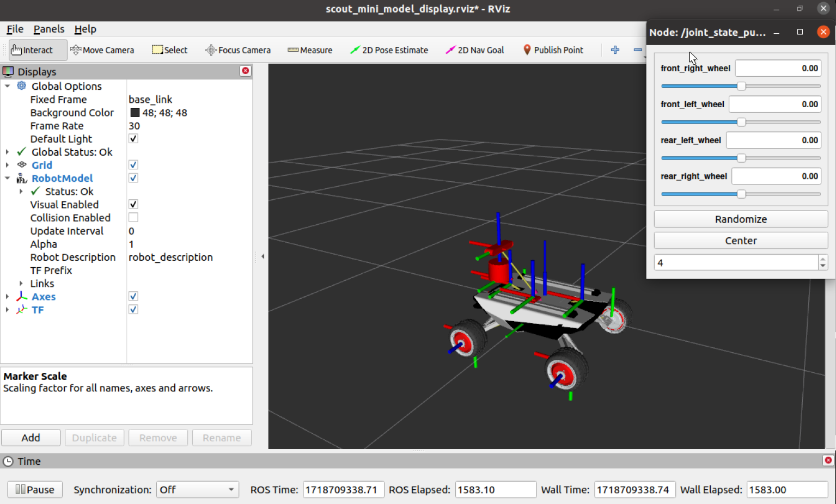Click the blue minus remove-tool icon

[638, 50]
